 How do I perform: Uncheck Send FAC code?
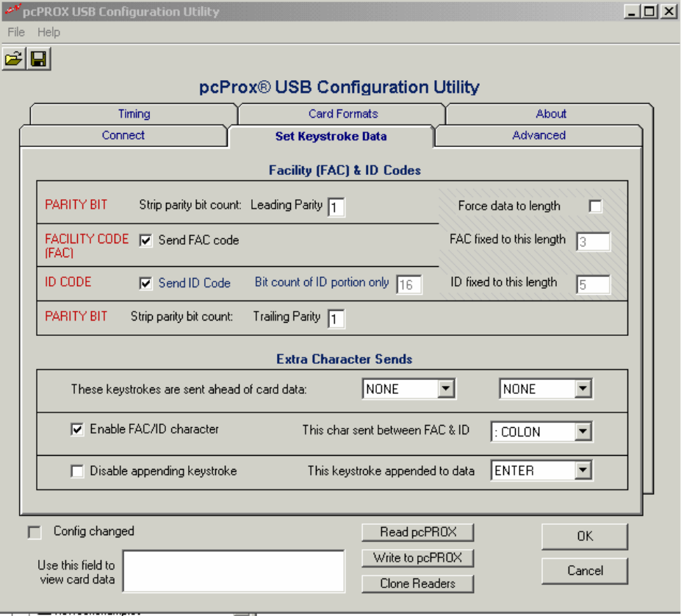click(145, 240)
